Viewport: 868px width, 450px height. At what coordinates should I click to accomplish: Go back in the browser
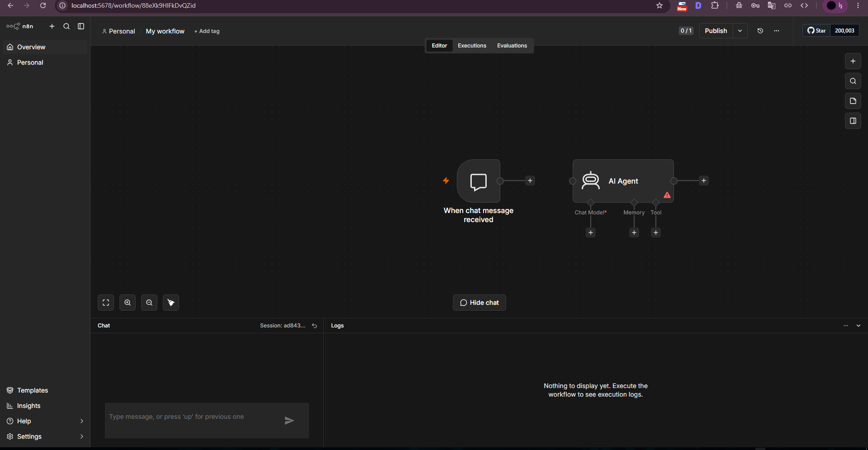tap(10, 5)
